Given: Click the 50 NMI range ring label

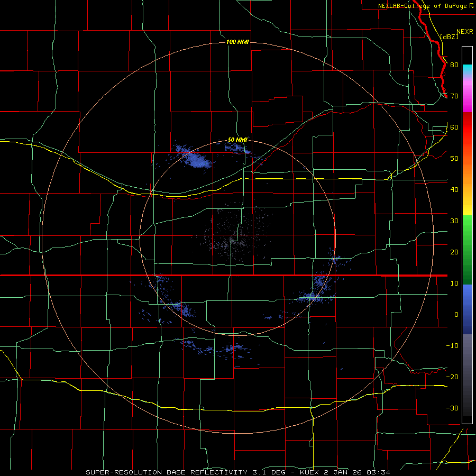Looking at the screenshot, I should (237, 140).
